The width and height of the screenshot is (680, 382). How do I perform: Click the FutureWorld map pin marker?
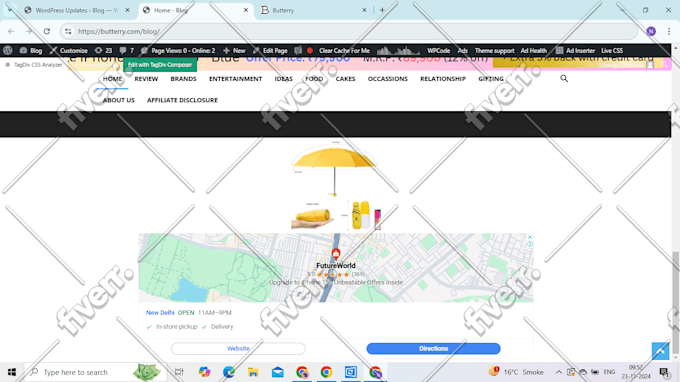pos(336,254)
